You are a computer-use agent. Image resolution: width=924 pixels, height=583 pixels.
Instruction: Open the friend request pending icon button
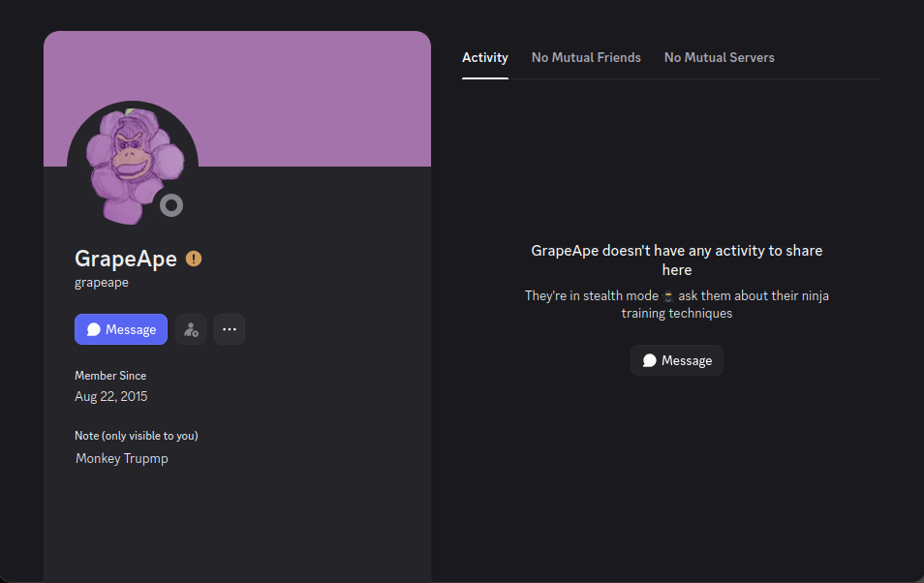click(x=191, y=329)
